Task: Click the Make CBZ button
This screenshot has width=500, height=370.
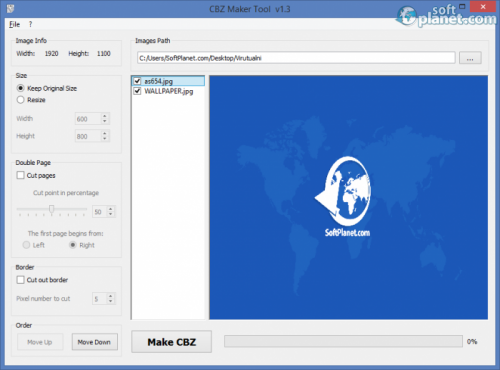Action: point(171,342)
